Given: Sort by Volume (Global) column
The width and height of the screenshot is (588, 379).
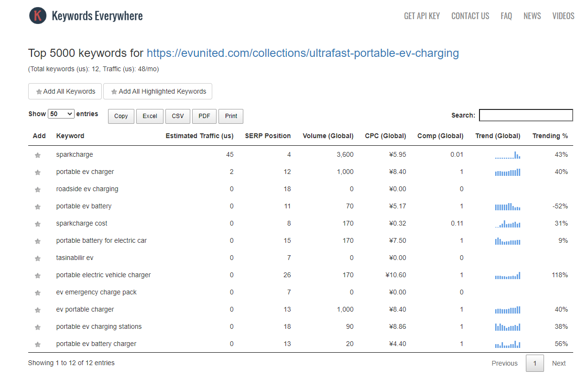Looking at the screenshot, I should (328, 136).
